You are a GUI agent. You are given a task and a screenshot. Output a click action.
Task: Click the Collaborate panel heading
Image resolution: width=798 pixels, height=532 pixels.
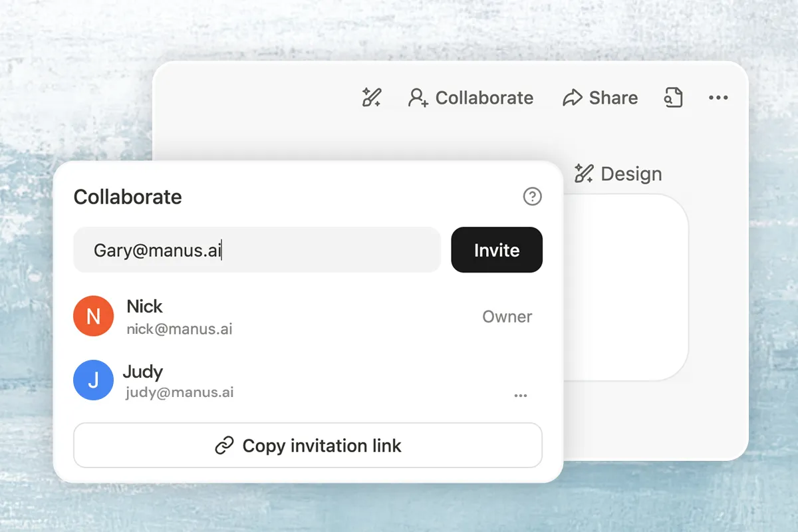pyautogui.click(x=128, y=197)
